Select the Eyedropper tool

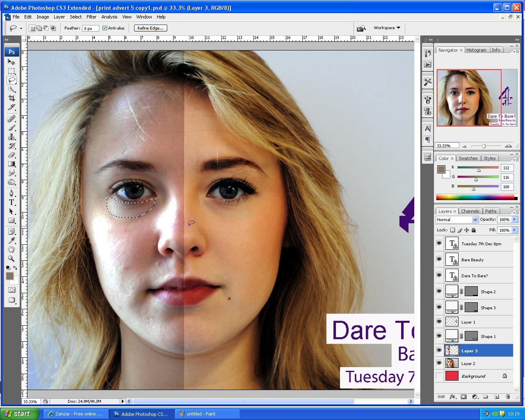pyautogui.click(x=11, y=240)
